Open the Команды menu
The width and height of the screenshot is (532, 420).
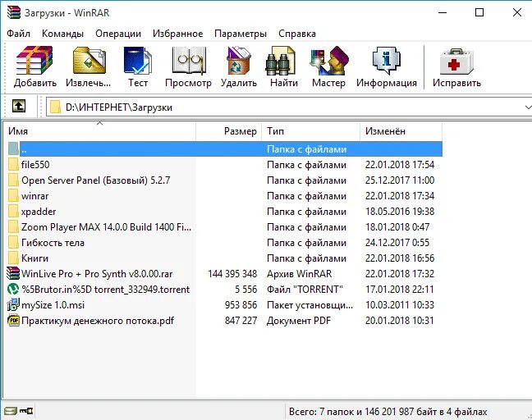(62, 34)
